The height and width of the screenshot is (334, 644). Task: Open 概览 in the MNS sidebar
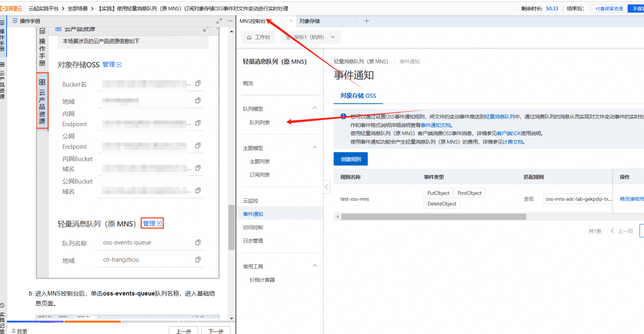pyautogui.click(x=248, y=83)
